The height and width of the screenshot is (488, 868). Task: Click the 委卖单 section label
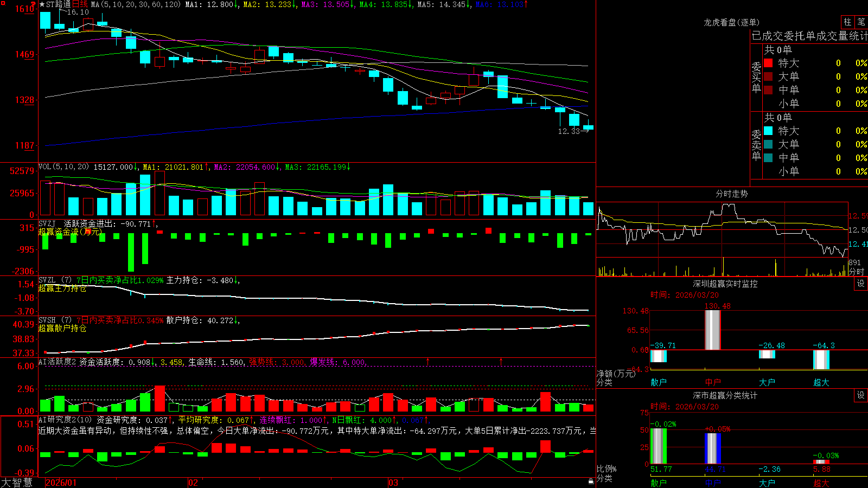pos(756,145)
